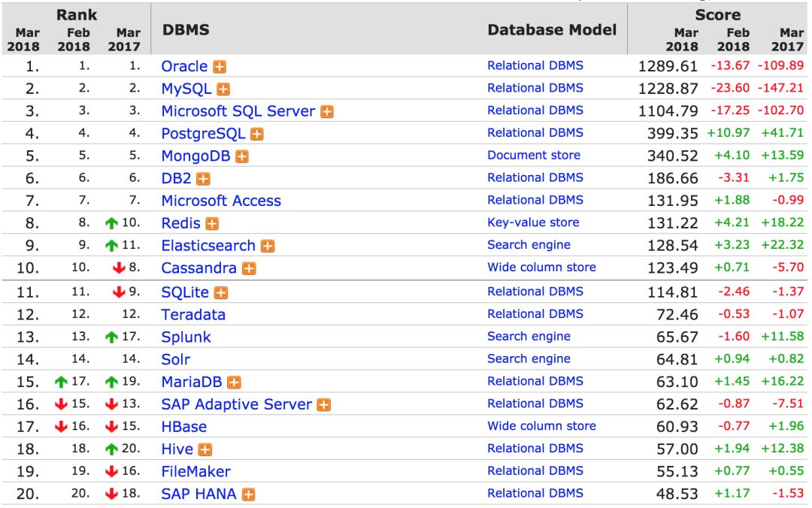The height and width of the screenshot is (508, 812).
Task: Click the orange plus icon next to Cassandra
Action: pyautogui.click(x=249, y=269)
